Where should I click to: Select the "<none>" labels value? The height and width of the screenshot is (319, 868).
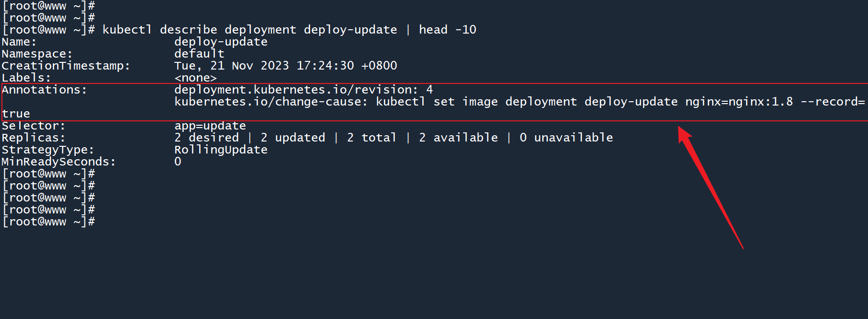tap(195, 78)
